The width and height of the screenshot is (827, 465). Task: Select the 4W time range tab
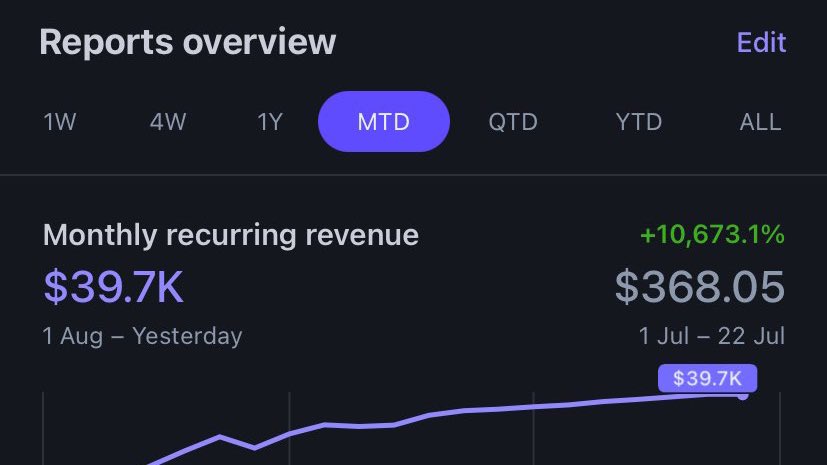168,122
